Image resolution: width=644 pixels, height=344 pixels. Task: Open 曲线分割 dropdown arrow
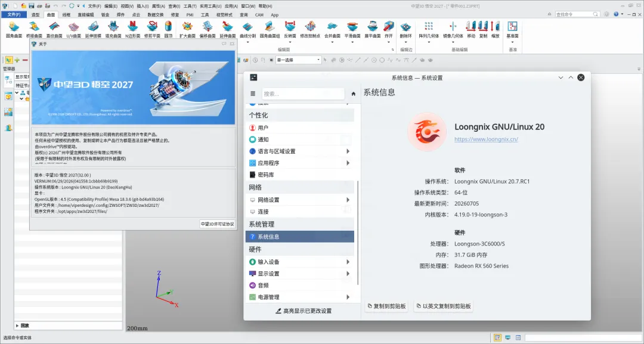pos(247,42)
